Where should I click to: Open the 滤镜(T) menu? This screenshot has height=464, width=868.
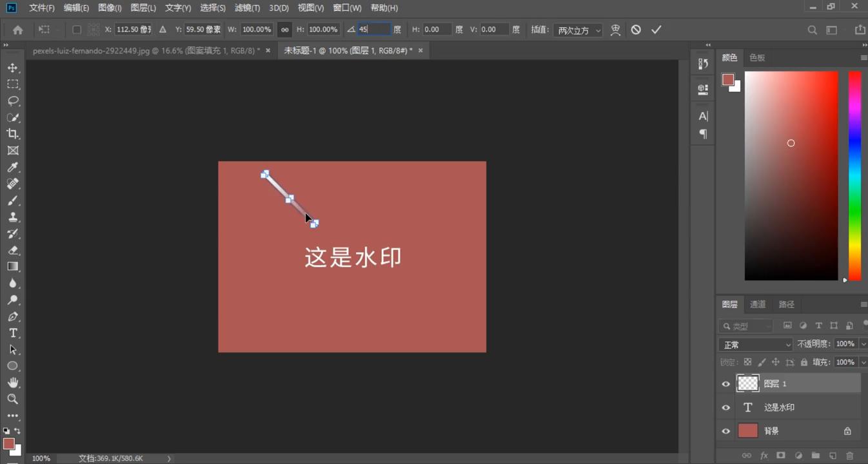[247, 8]
